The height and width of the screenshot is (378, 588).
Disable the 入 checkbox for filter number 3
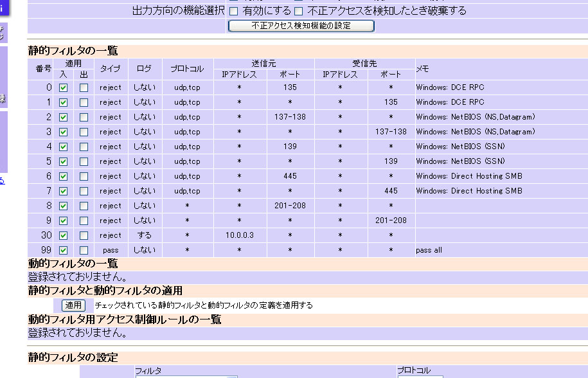[64, 132]
